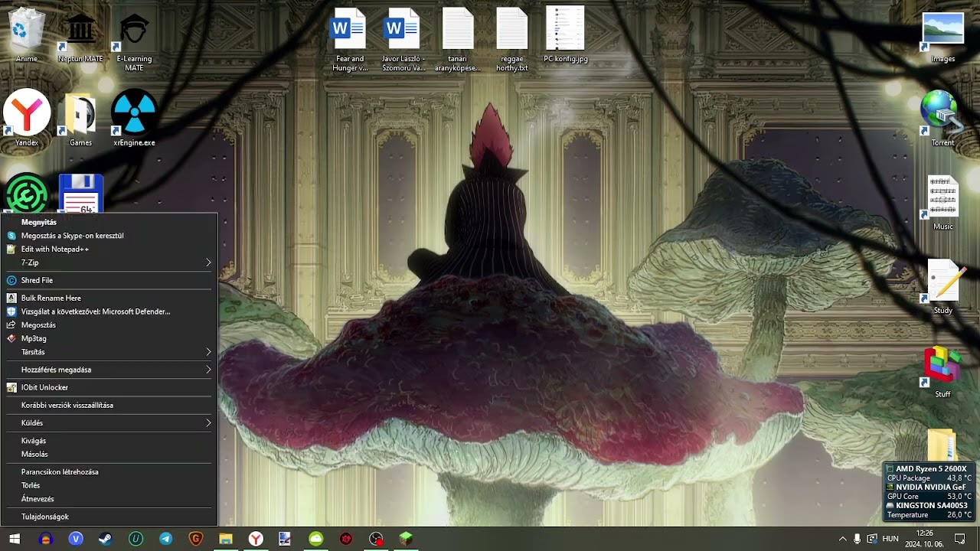Open OBS Studio from the taskbar
The height and width of the screenshot is (551, 980).
376,539
